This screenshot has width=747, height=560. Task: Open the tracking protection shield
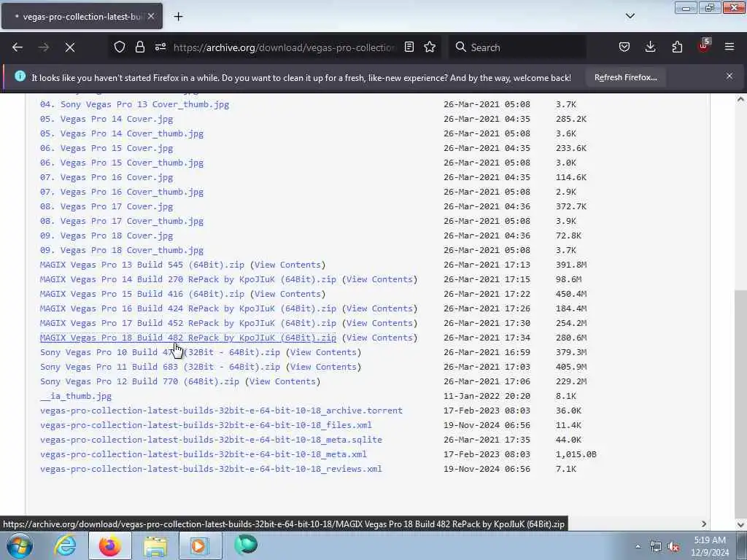(120, 47)
